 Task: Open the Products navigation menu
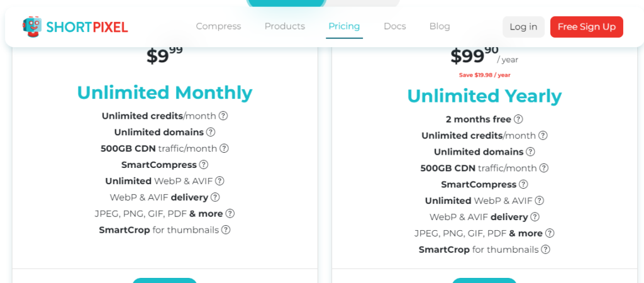tap(285, 26)
